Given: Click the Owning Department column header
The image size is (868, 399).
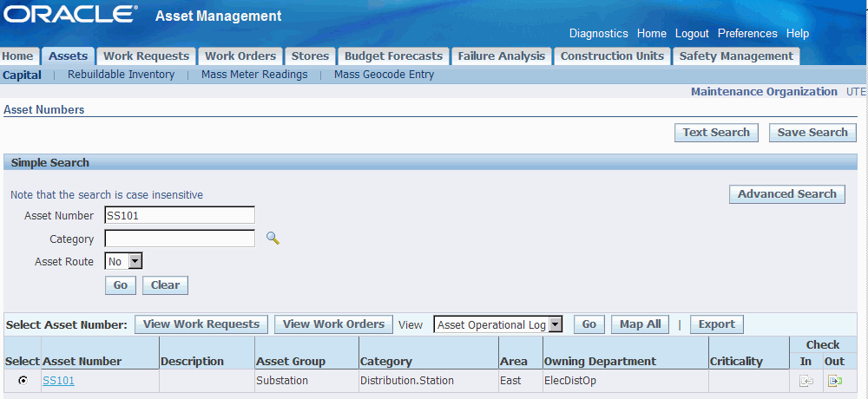Looking at the screenshot, I should [x=600, y=362].
